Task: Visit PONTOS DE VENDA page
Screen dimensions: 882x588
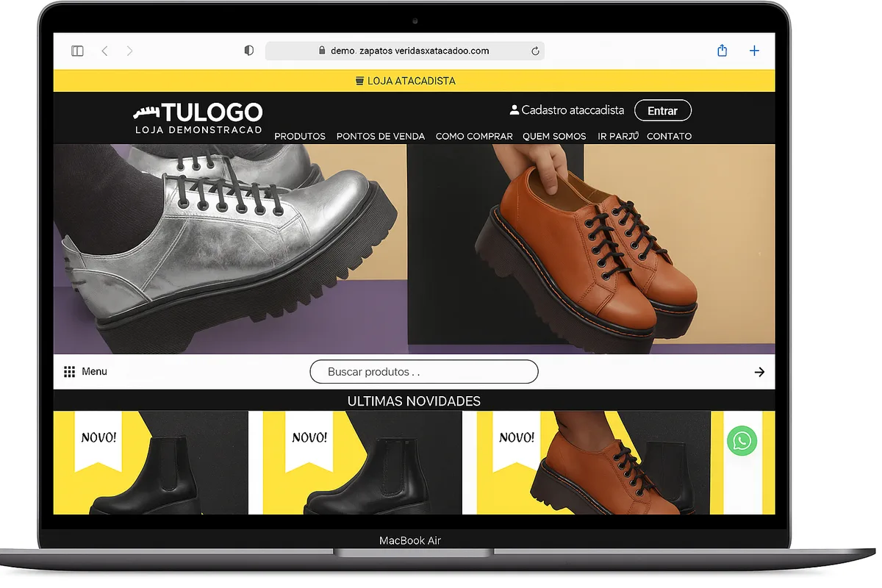Action: pyautogui.click(x=381, y=136)
